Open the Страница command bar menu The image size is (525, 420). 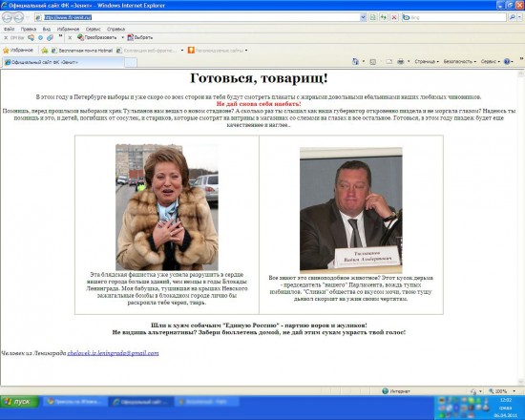click(427, 62)
